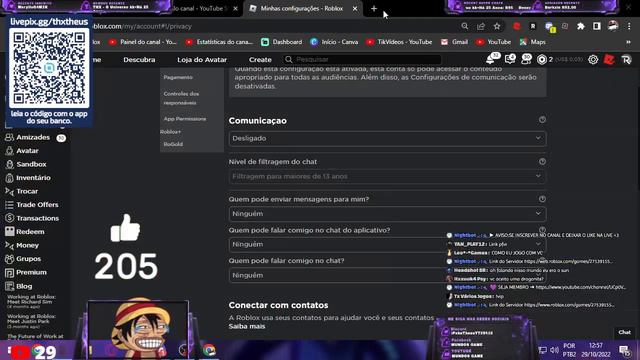The image size is (640, 360).
Task: Toggle the Chrome side panel icon
Action: point(596,26)
